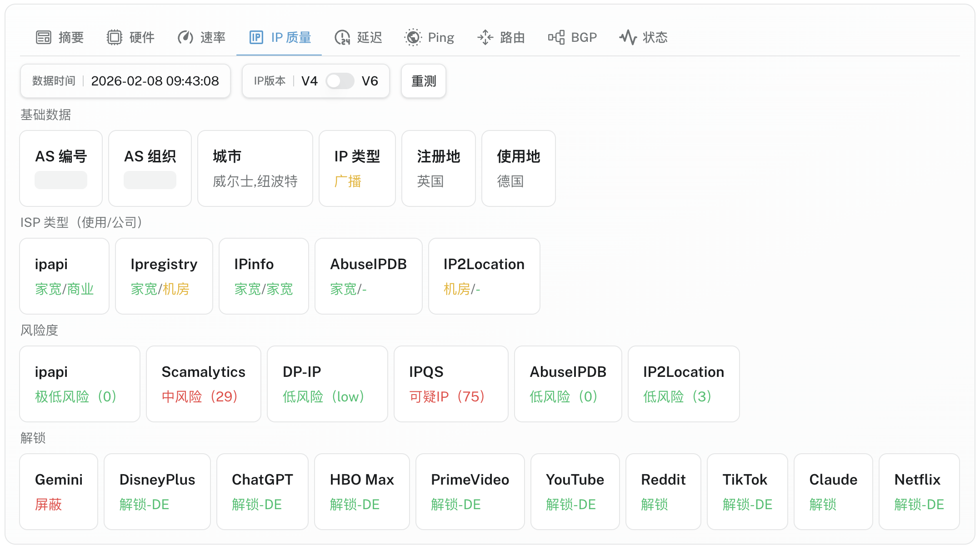Screen dimensions: 980x551
Task: Click the routing (路由) arrows icon
Action: (x=485, y=37)
